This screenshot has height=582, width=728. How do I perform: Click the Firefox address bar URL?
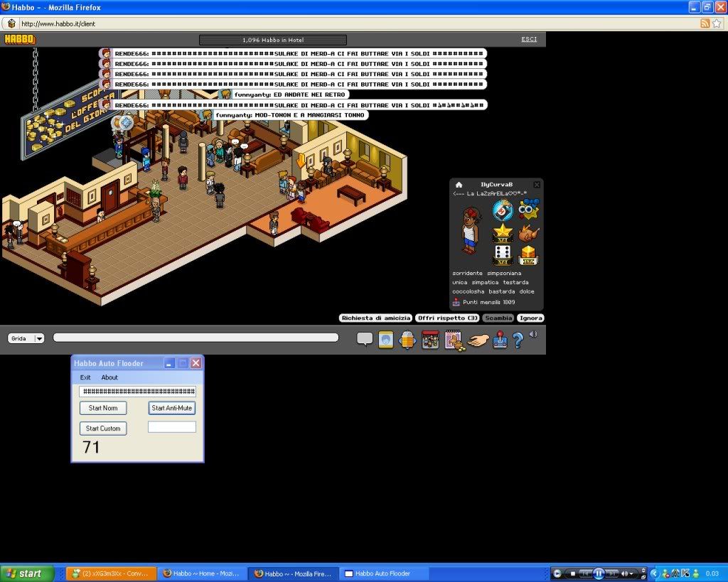pyautogui.click(x=58, y=23)
